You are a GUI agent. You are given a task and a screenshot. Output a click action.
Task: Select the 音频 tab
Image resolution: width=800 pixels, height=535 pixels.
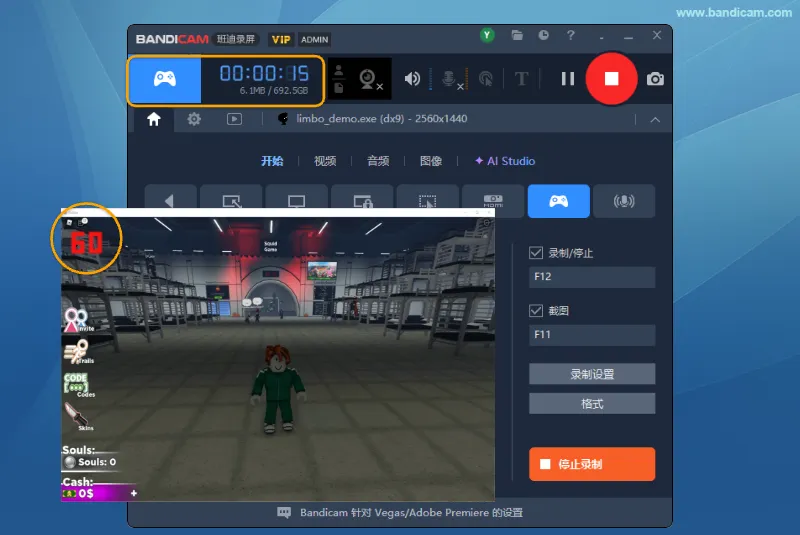pos(378,161)
